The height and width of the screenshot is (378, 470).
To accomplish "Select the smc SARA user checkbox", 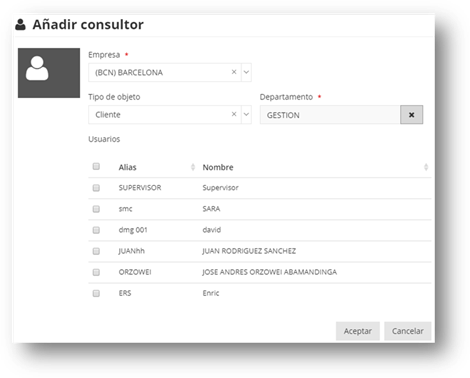I will (x=96, y=209).
